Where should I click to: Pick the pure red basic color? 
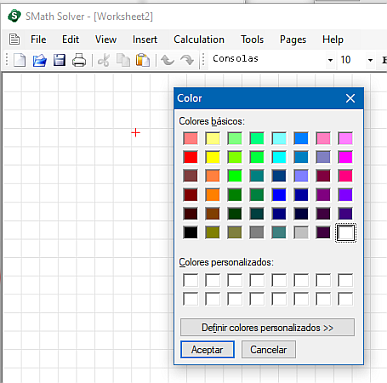(x=190, y=157)
